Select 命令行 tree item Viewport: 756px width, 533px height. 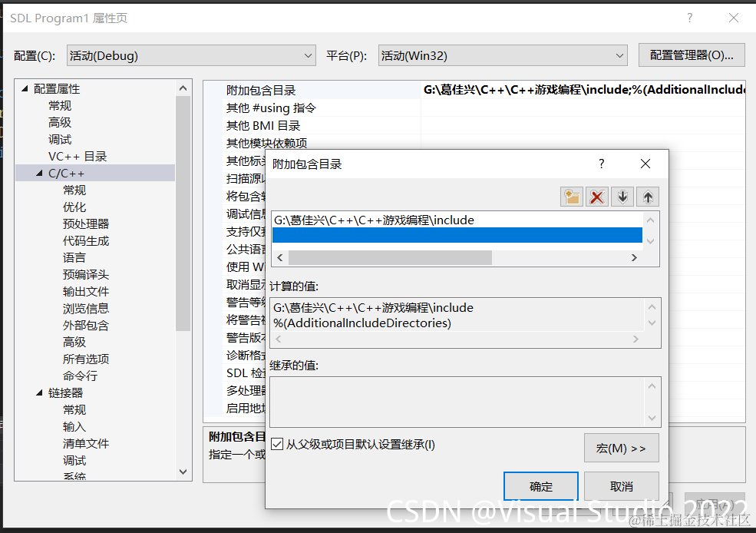point(80,376)
